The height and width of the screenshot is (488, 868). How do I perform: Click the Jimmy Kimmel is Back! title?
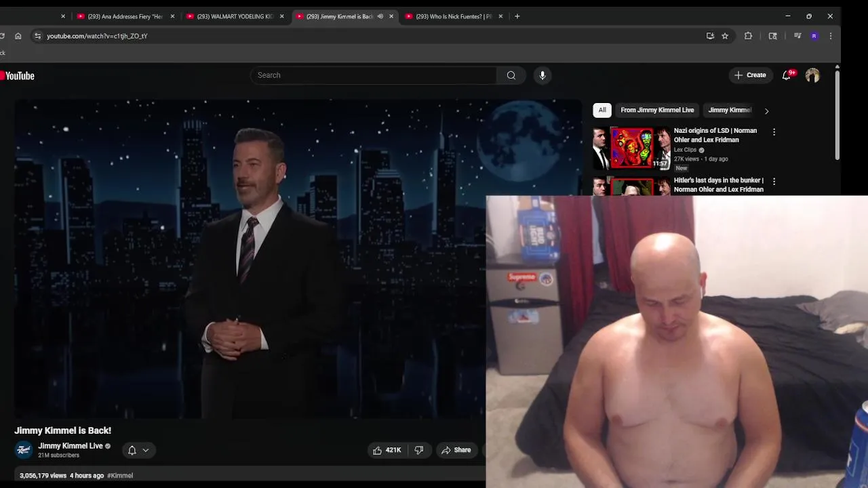coord(63,430)
